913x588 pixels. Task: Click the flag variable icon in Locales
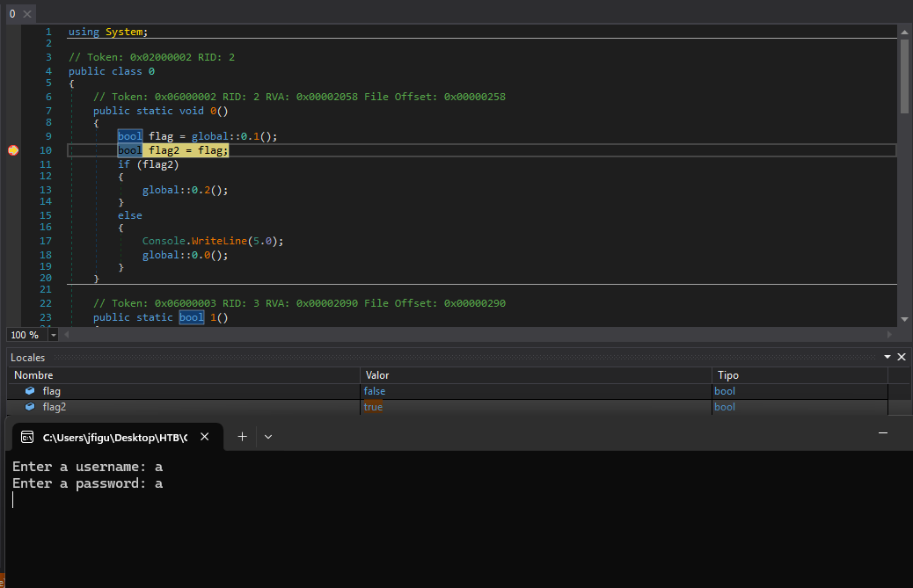30,391
